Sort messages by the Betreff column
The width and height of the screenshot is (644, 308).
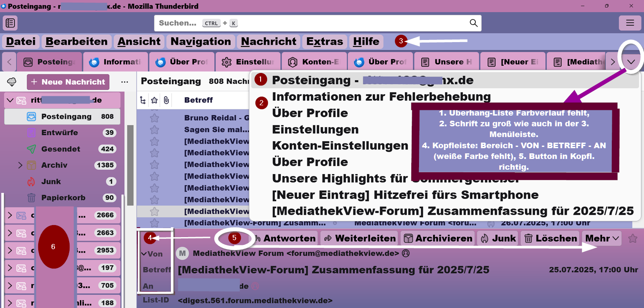click(198, 100)
